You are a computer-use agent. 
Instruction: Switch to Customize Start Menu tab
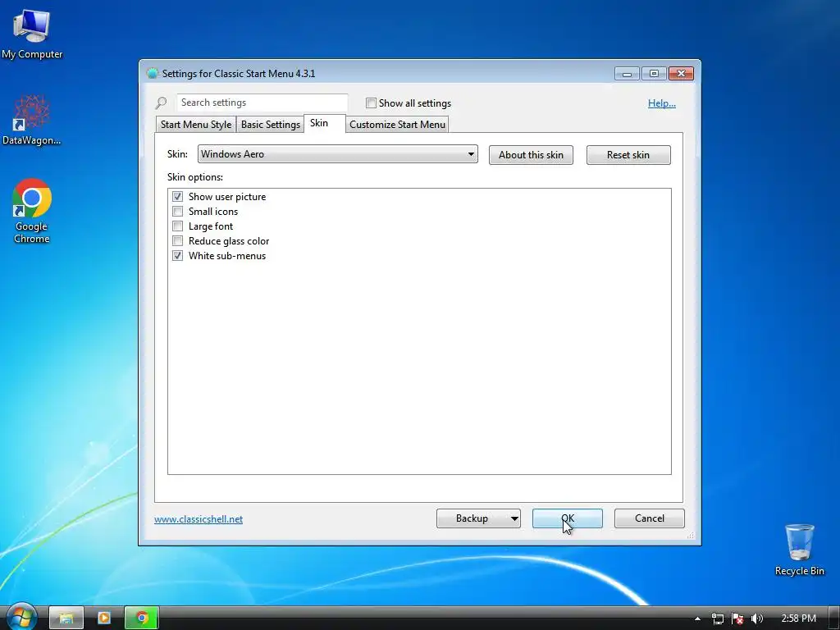point(397,125)
